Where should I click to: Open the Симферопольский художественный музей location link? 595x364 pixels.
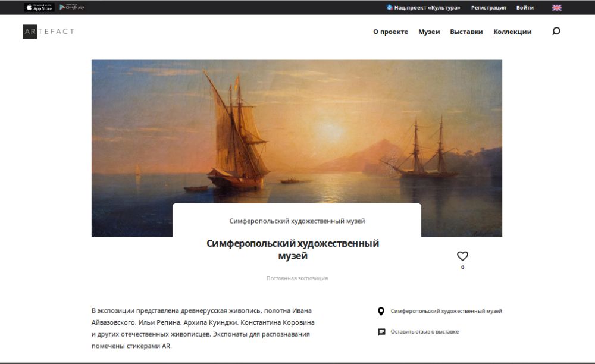coord(446,311)
